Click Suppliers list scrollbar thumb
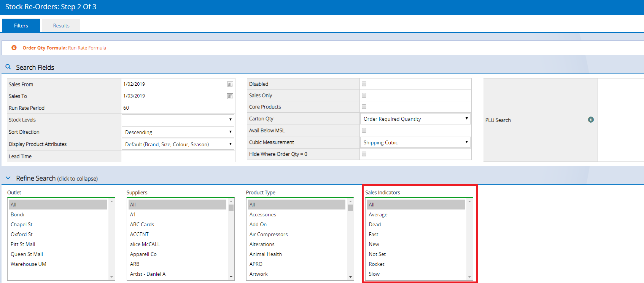The image size is (644, 283). pyautogui.click(x=231, y=207)
